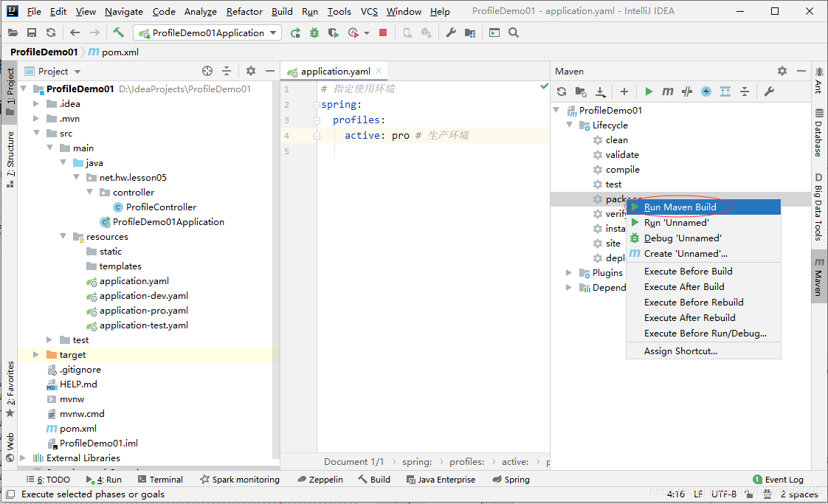The height and width of the screenshot is (504, 828).
Task: Stop the application with the red square
Action: tap(383, 32)
